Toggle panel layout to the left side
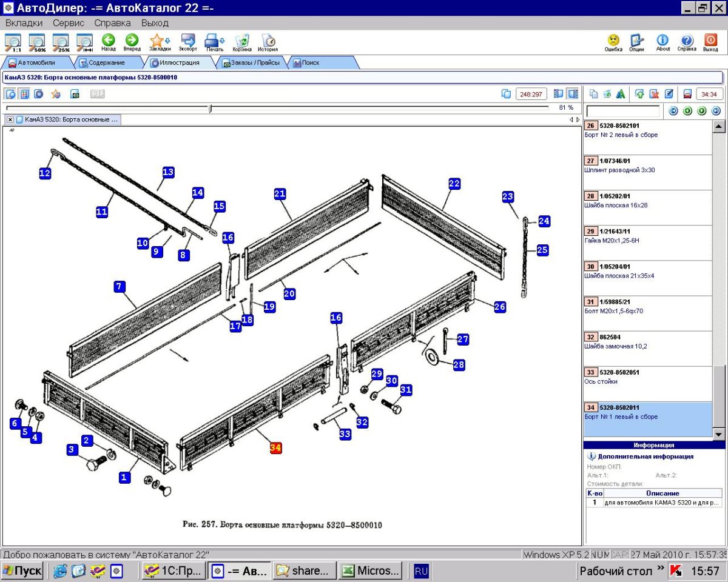 pos(558,94)
